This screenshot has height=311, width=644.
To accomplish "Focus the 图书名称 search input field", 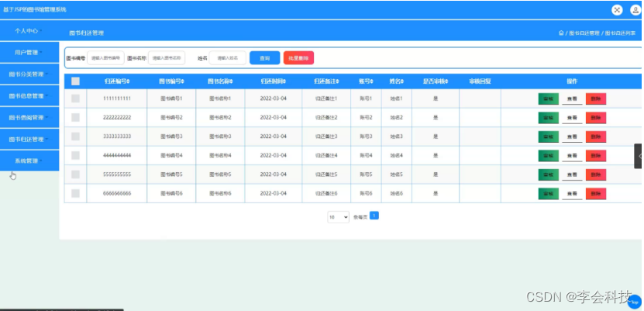I will click(x=167, y=58).
